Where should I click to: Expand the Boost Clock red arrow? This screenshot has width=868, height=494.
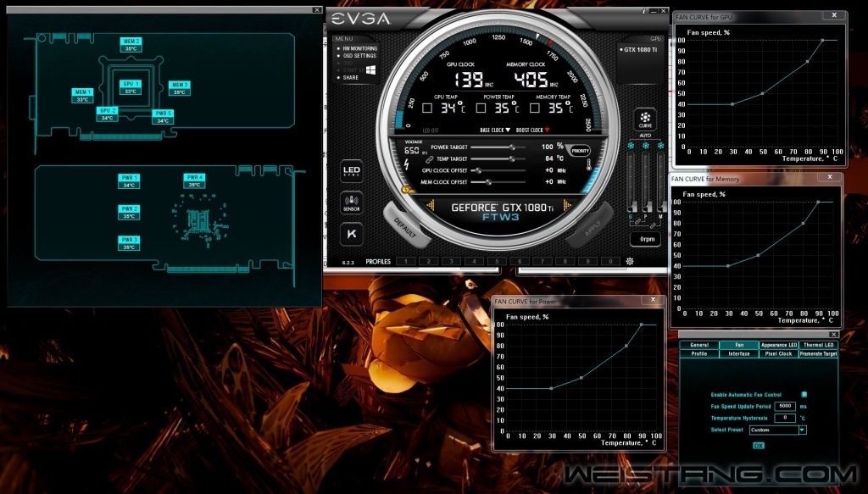click(x=547, y=130)
